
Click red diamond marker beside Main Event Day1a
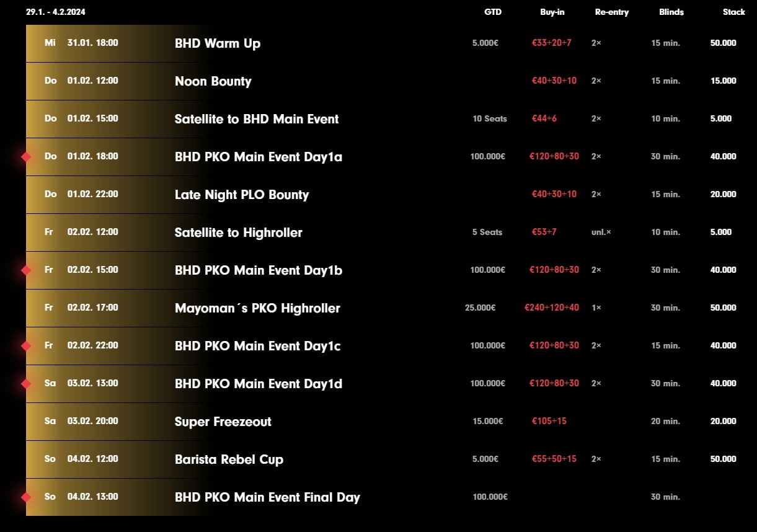coord(26,157)
